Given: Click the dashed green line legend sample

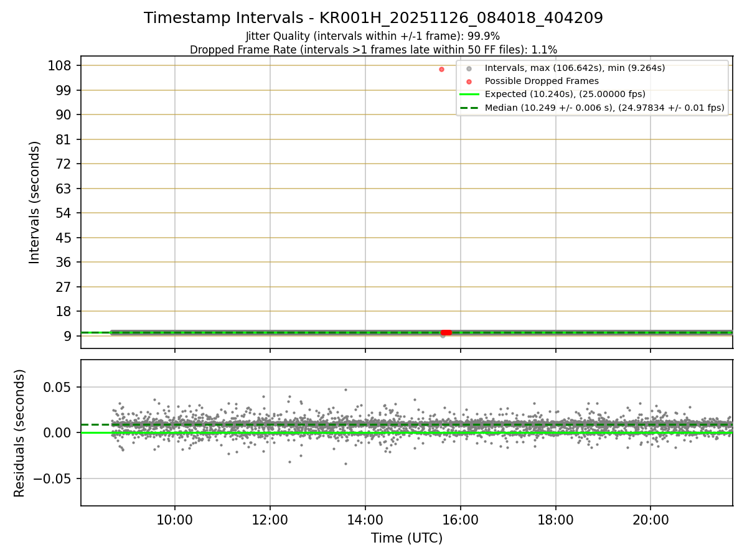Looking at the screenshot, I should (x=469, y=108).
